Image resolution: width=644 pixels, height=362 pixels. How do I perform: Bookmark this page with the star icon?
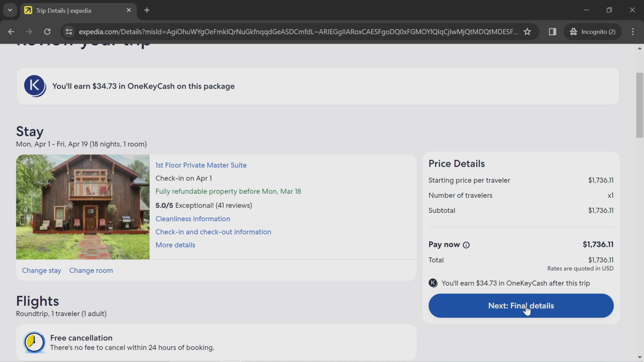click(527, 32)
